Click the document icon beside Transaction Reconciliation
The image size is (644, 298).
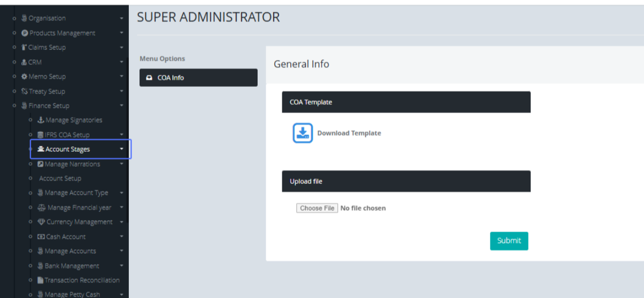coord(40,280)
